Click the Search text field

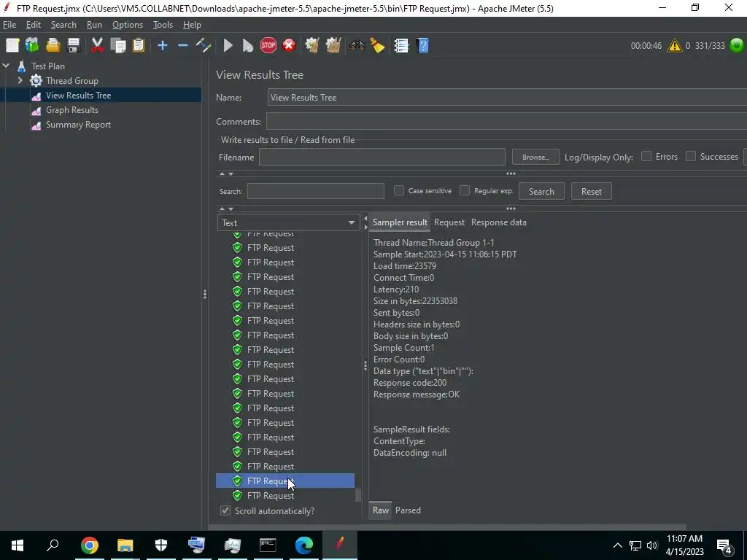(x=315, y=192)
